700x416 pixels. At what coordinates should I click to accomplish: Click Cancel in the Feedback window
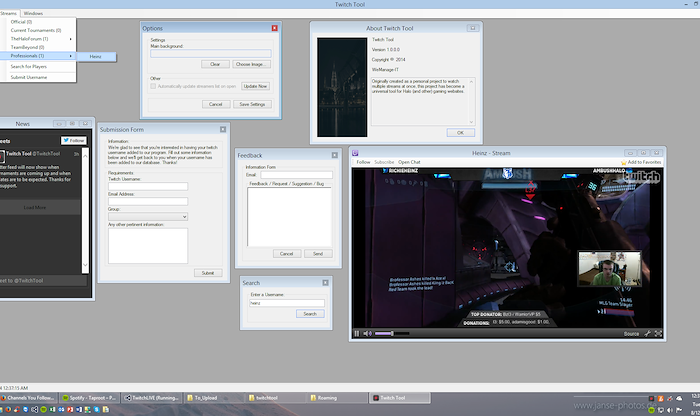coord(287,254)
